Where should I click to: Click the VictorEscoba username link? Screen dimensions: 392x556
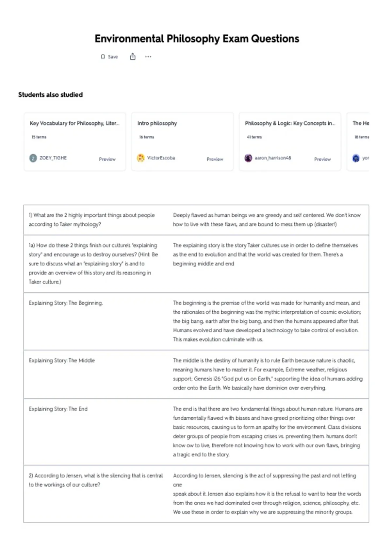point(161,158)
